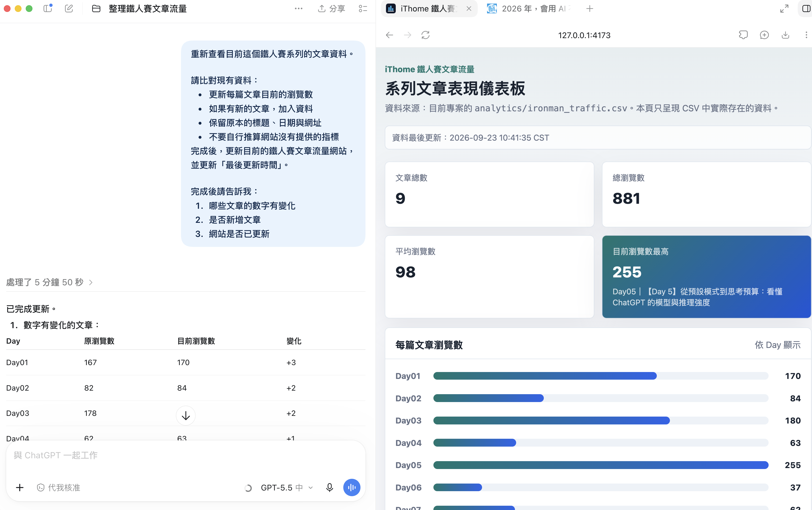Close the iThome 鐵人賽 tab
The height and width of the screenshot is (510, 812).
coord(469,8)
